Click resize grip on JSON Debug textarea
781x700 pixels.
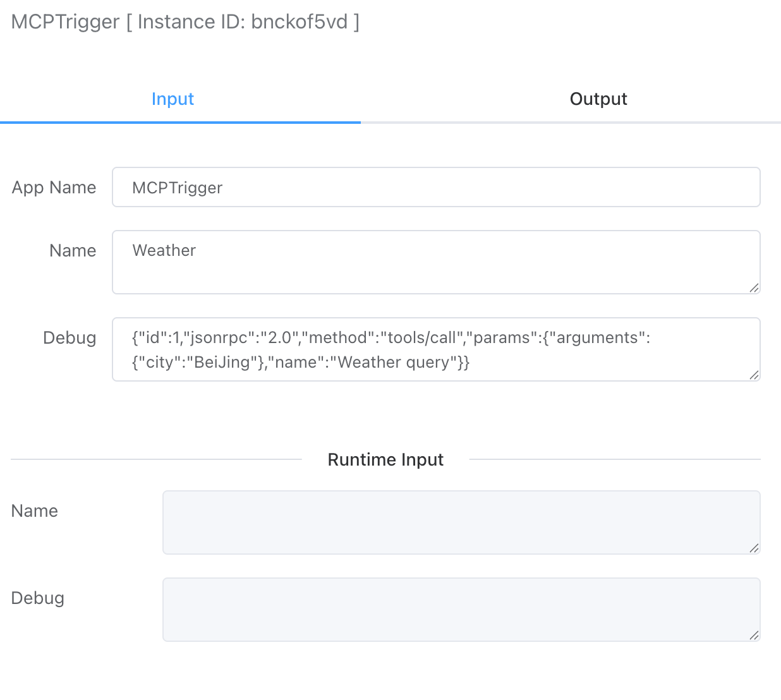[x=754, y=375]
